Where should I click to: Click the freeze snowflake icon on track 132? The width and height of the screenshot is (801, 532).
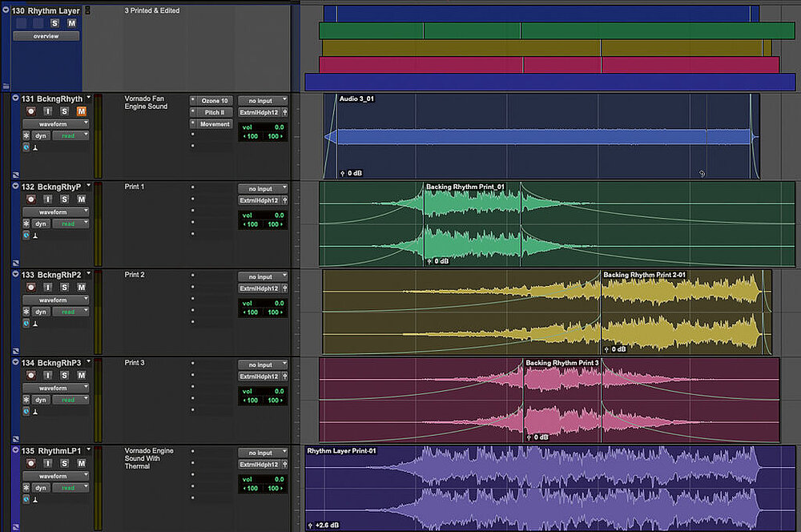pos(26,224)
